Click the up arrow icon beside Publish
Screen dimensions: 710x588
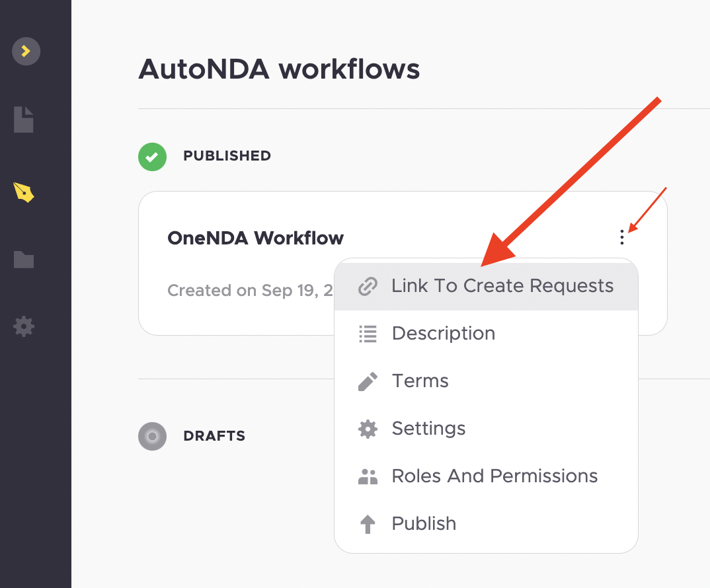(368, 525)
